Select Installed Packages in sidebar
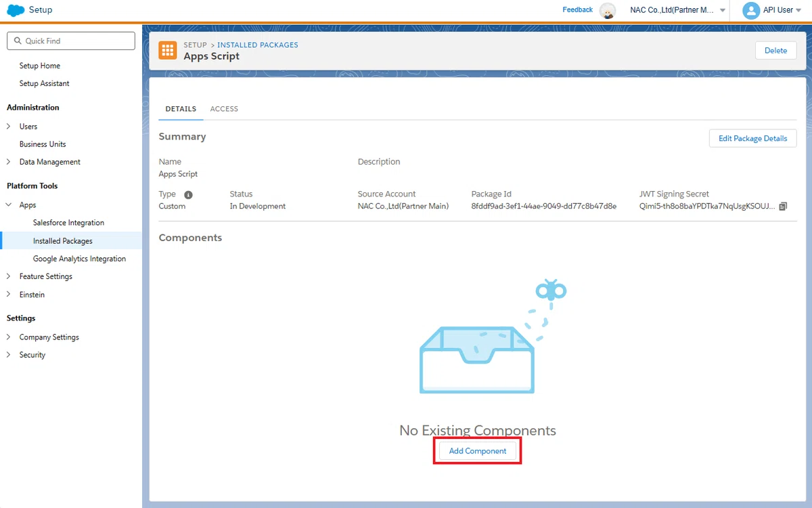 coord(71,241)
